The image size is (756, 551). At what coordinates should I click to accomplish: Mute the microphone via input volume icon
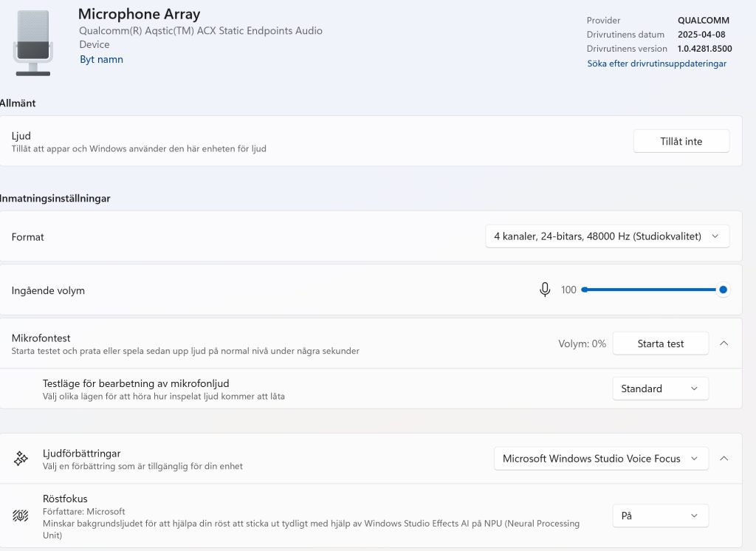[x=545, y=290]
